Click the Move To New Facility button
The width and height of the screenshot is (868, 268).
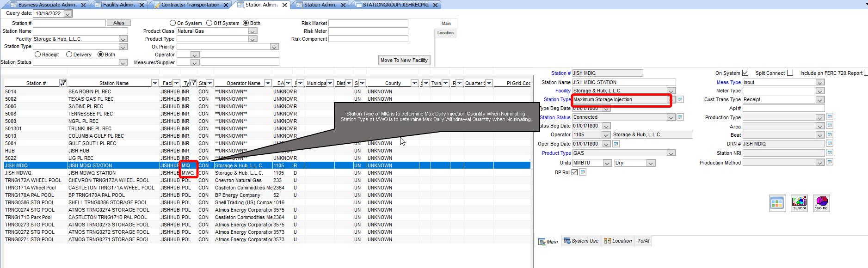tap(404, 60)
